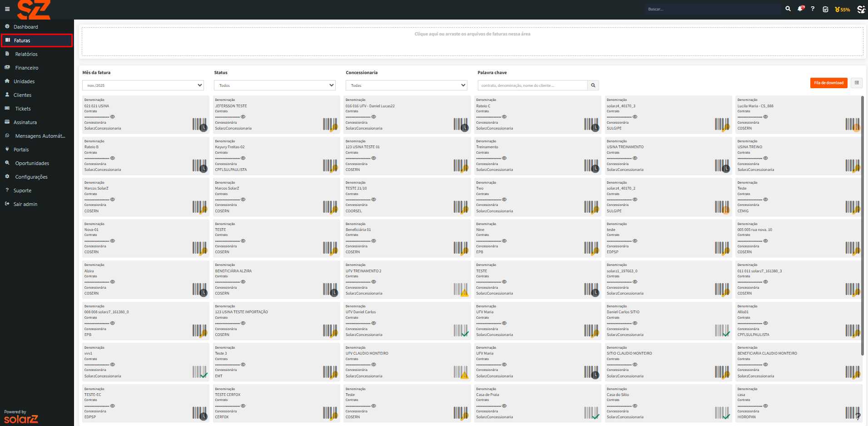868x426 pixels.
Task: Show hidden contract for Rateio C card
Action: pyautogui.click(x=504, y=117)
